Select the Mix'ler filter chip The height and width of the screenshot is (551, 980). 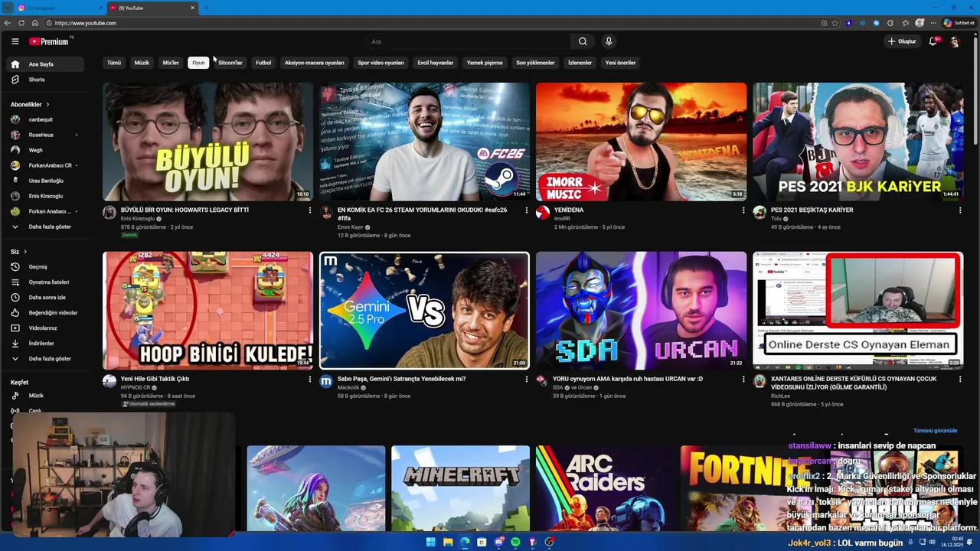171,63
